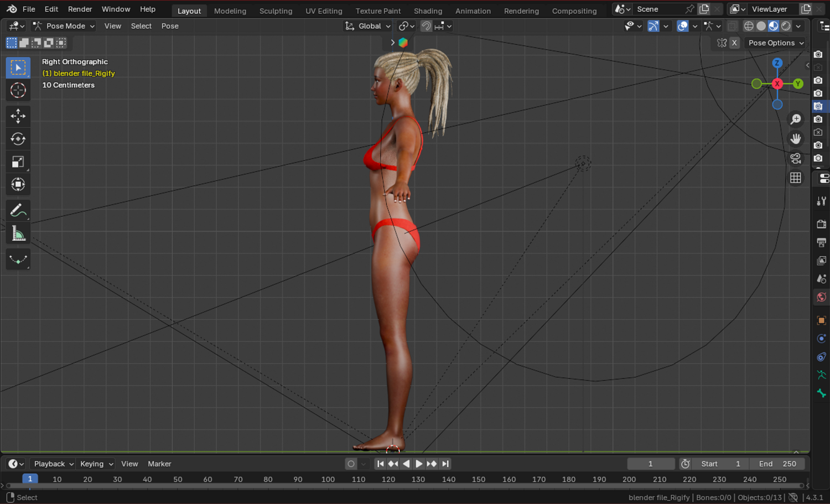Play the animation forward
This screenshot has width=830, height=504.
coord(419,464)
